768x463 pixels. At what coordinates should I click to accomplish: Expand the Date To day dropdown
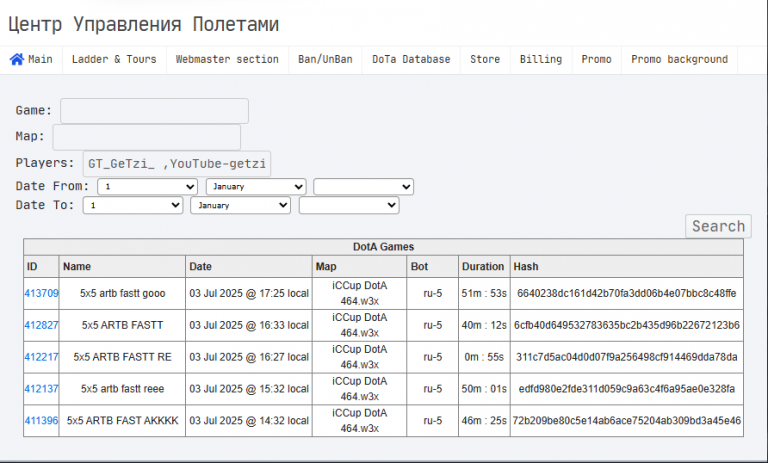click(x=133, y=205)
